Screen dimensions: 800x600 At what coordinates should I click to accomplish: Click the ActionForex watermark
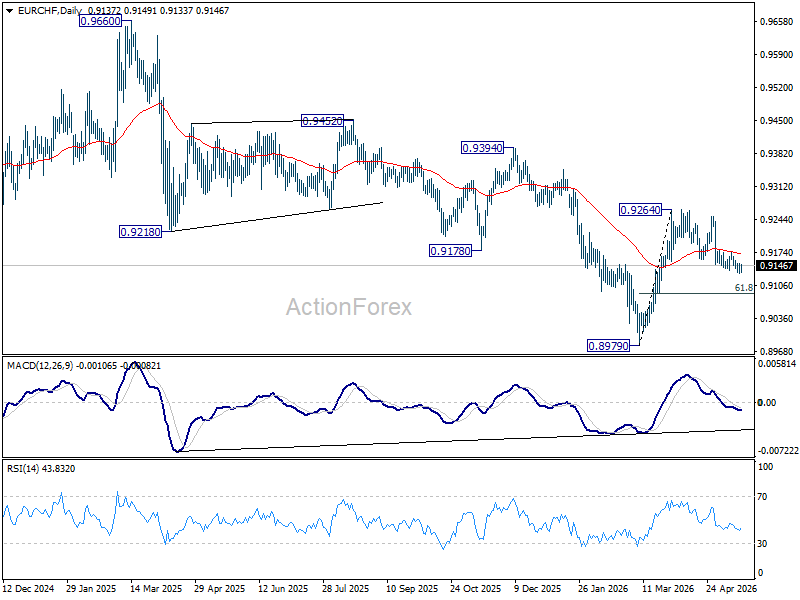348,307
